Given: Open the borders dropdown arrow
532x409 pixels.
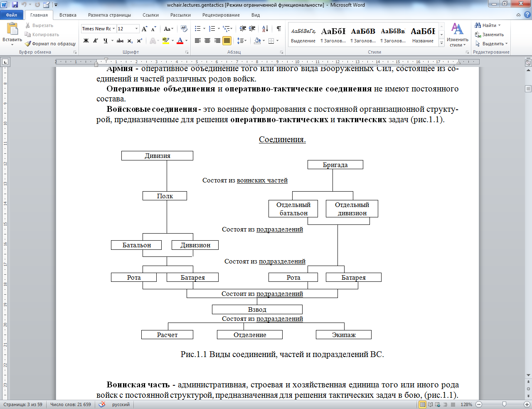Looking at the screenshot, I should (278, 41).
